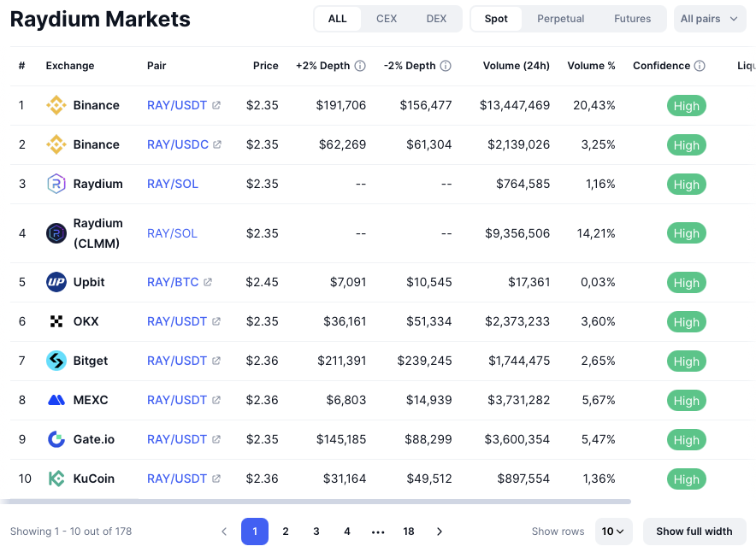Click the Raydium logo in row 3
Image resolution: width=756 pixels, height=558 pixels.
pos(56,184)
